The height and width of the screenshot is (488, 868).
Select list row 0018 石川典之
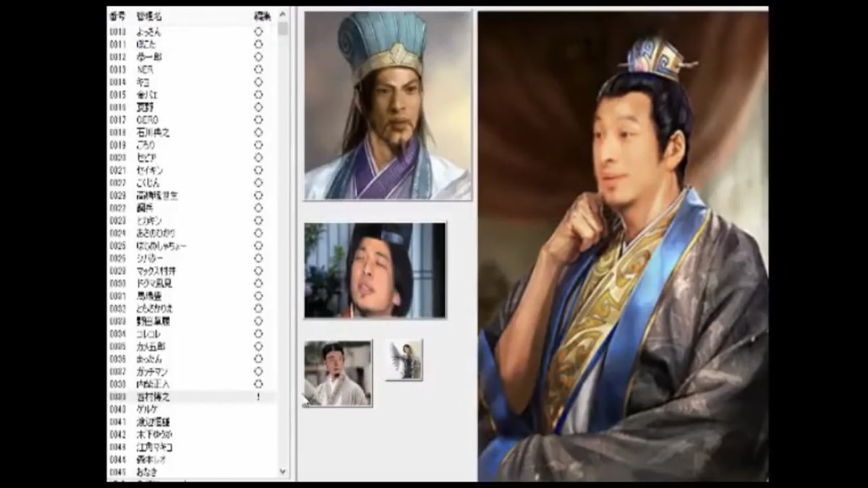[x=192, y=132]
